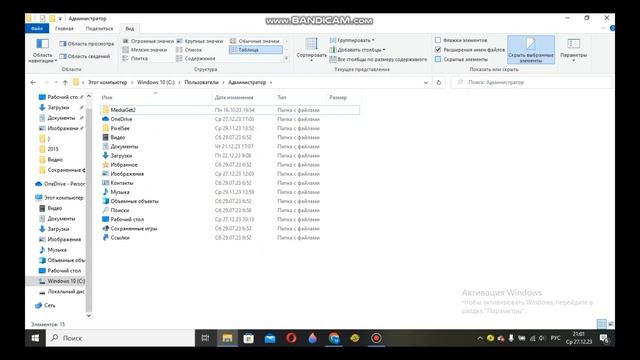640x360 pixels.
Task: Launch Opera browser from the taskbar
Action: click(291, 338)
